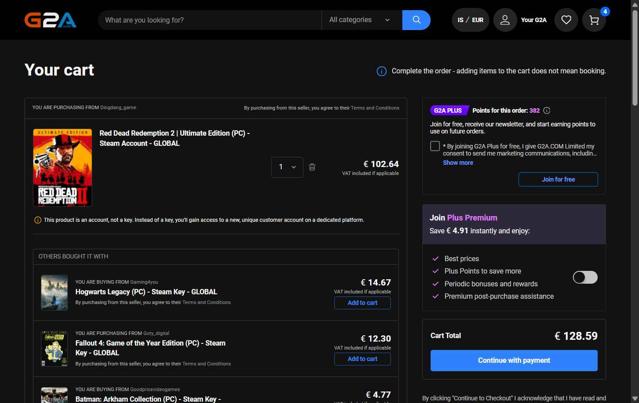Open Red Dead seller's Terms and Conditions link
This screenshot has width=639, height=403.
(x=375, y=108)
